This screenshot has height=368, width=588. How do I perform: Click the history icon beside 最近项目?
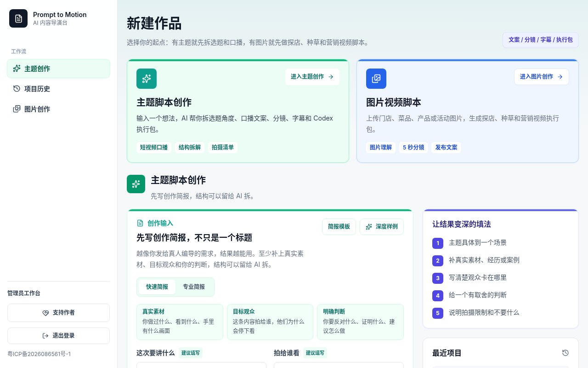tap(565, 353)
